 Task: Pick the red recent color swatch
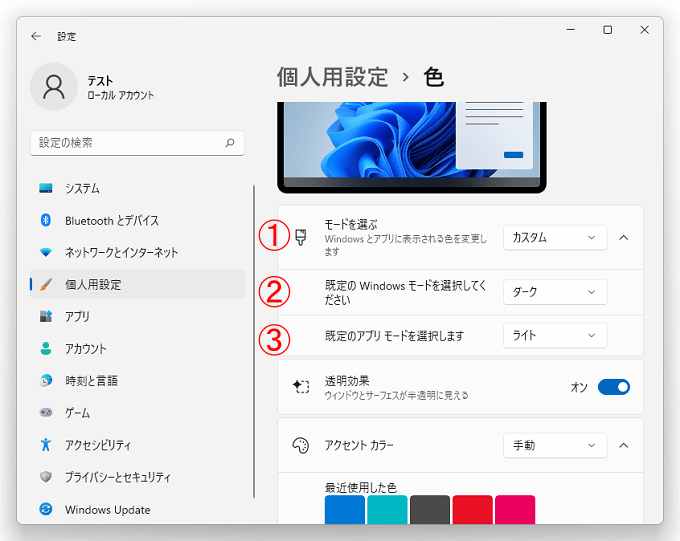[472, 509]
